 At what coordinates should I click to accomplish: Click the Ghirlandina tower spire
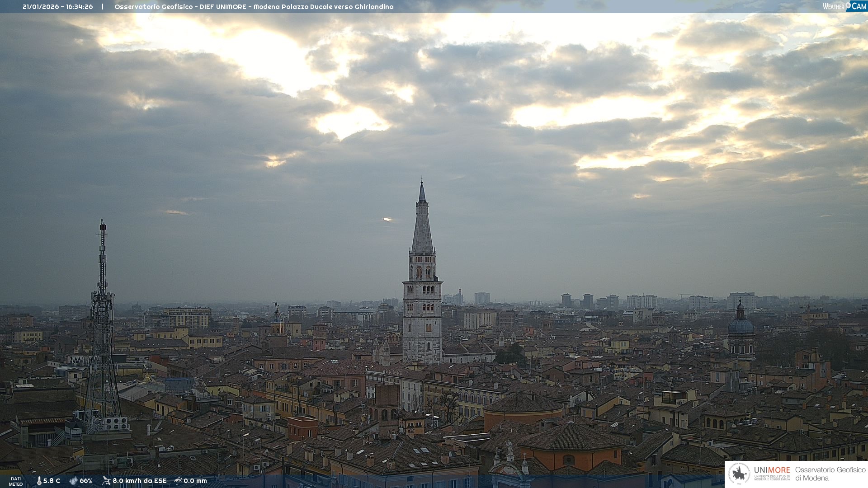(x=422, y=226)
